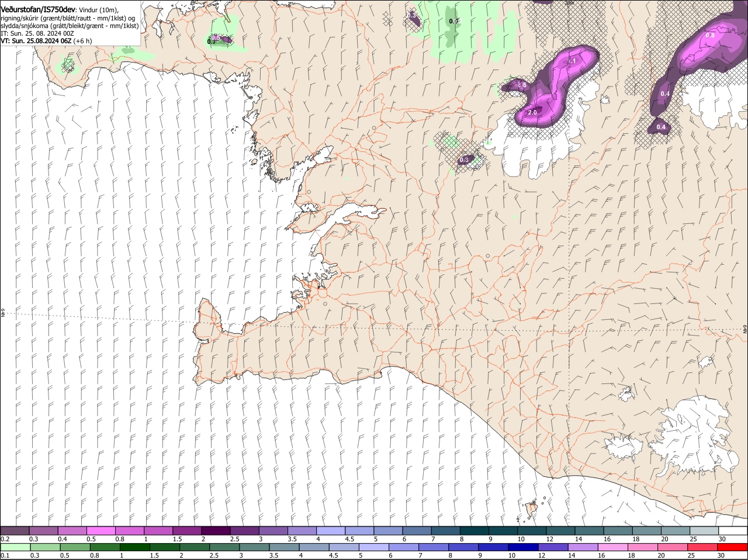Click the 0.1 legend label

(x=5, y=555)
